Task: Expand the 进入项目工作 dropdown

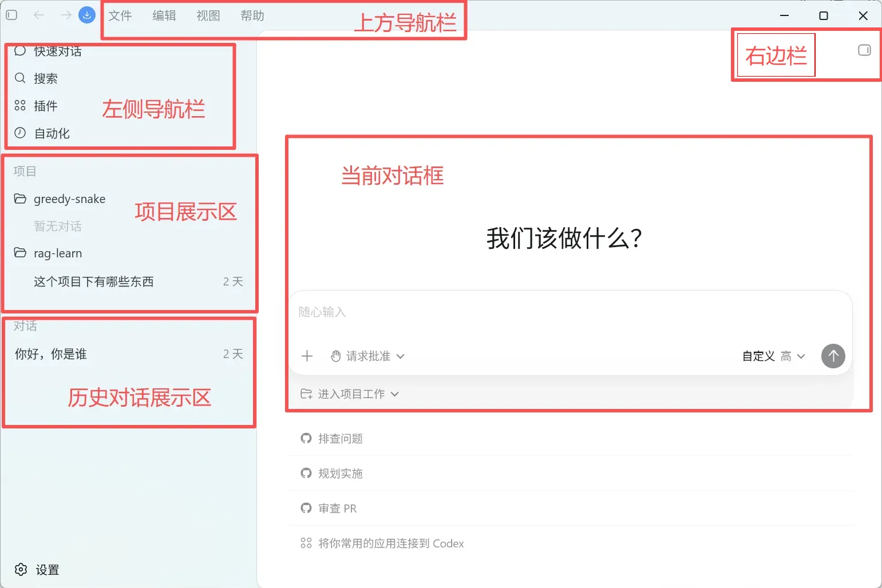Action: pos(350,394)
